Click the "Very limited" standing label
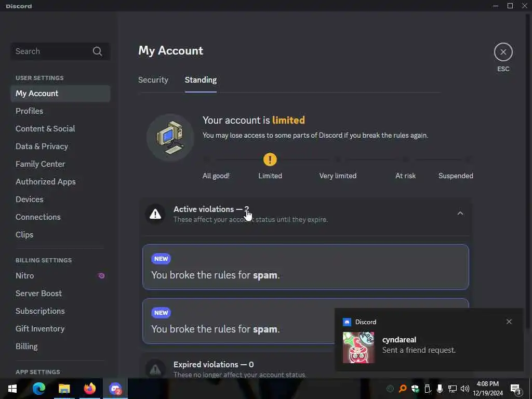This screenshot has height=399, width=532. (338, 176)
